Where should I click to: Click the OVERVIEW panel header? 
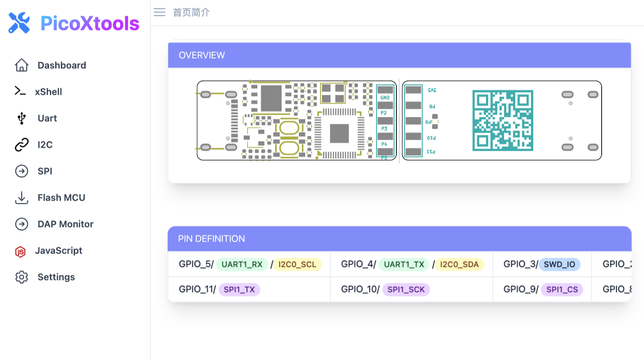coord(399,55)
